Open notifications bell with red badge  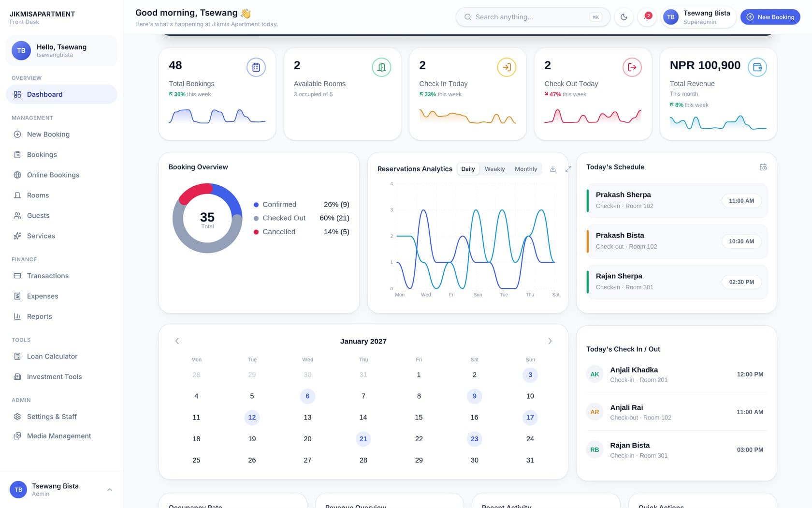click(x=647, y=17)
